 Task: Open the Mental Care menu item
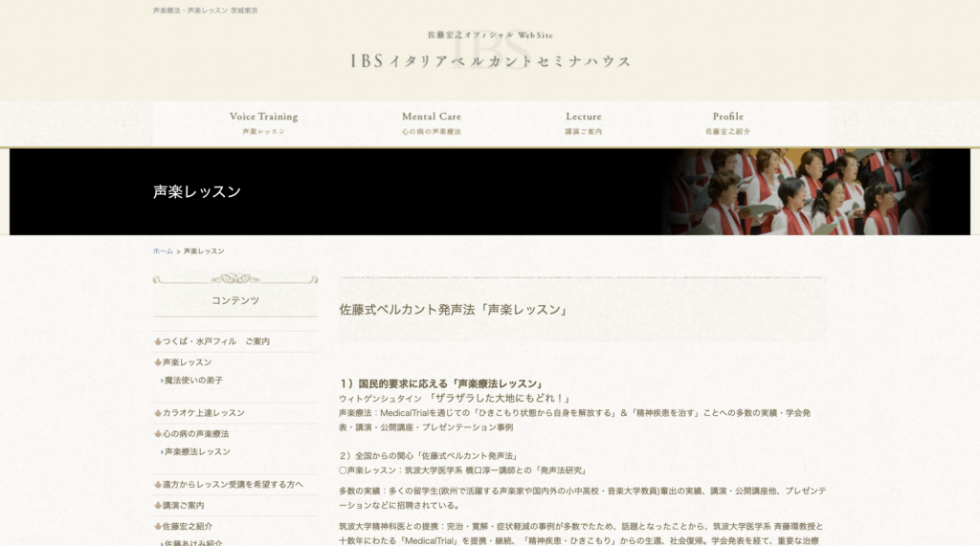pos(432,123)
